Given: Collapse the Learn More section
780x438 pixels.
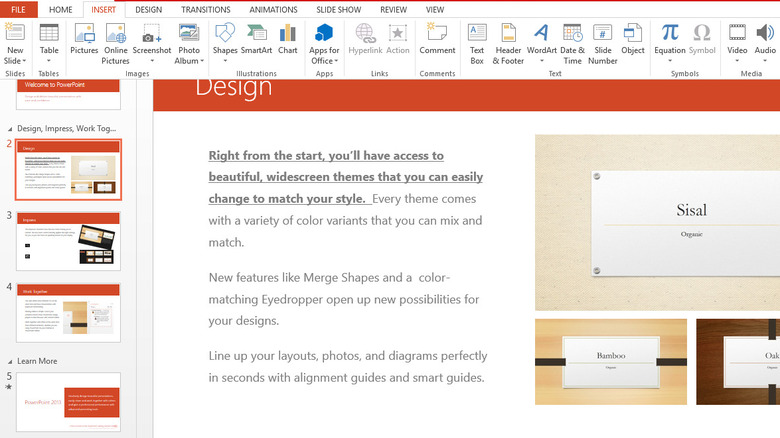Looking at the screenshot, I should pos(10,361).
